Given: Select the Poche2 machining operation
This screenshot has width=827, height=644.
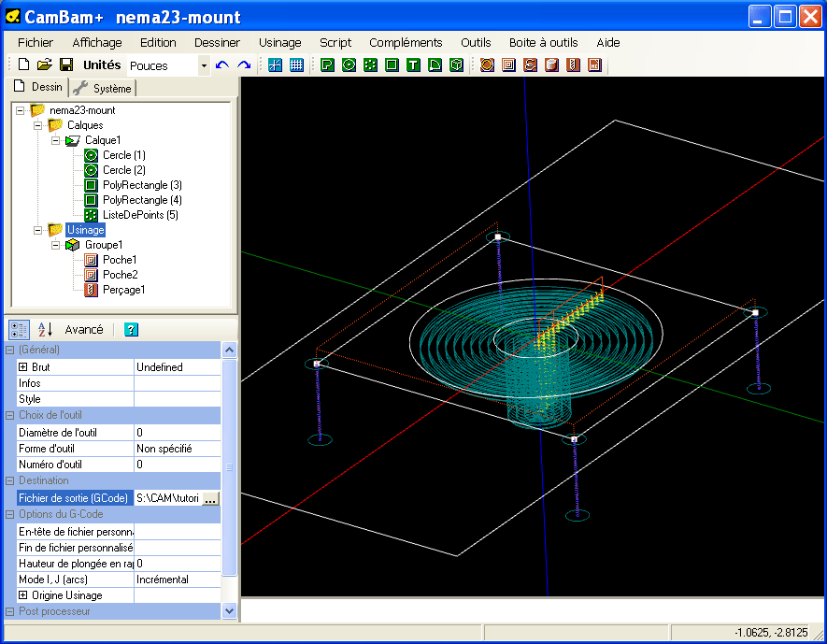Looking at the screenshot, I should [121, 275].
